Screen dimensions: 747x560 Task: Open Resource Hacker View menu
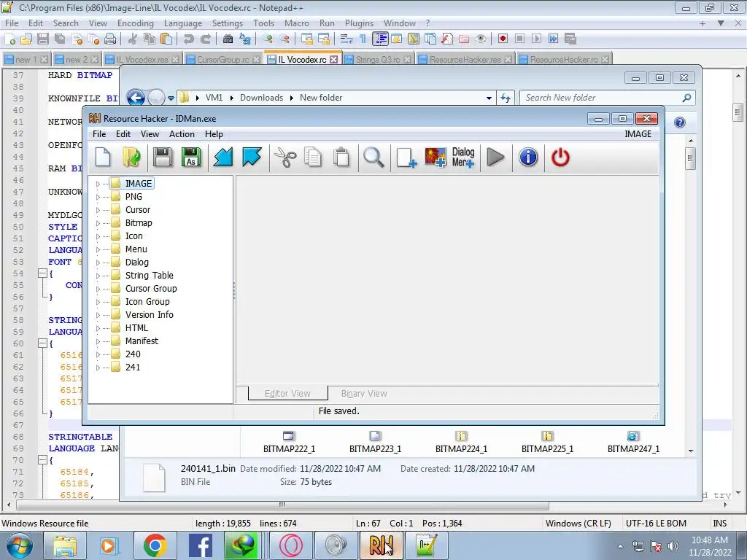click(150, 134)
